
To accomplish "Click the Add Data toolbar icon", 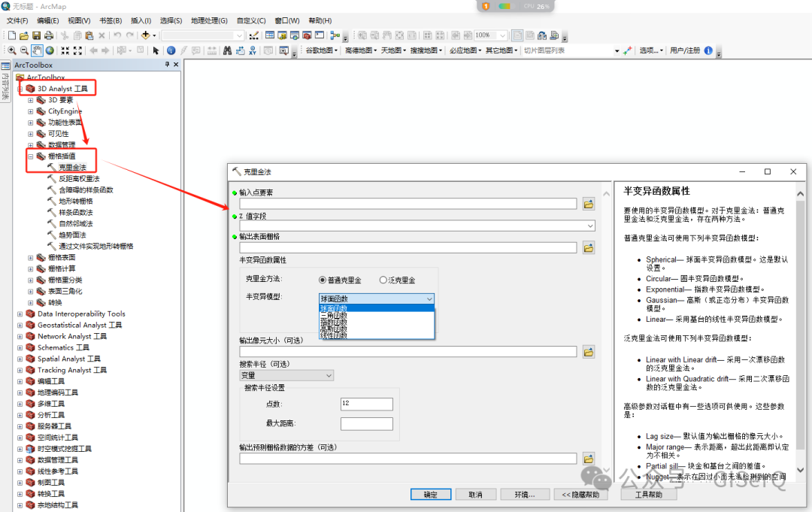I will pyautogui.click(x=145, y=35).
